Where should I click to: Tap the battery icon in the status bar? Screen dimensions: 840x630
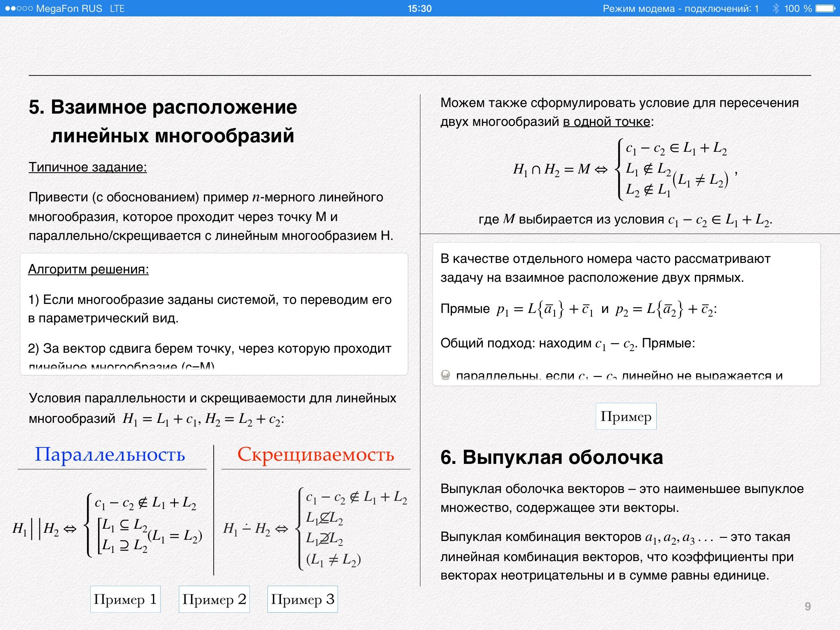(x=825, y=9)
